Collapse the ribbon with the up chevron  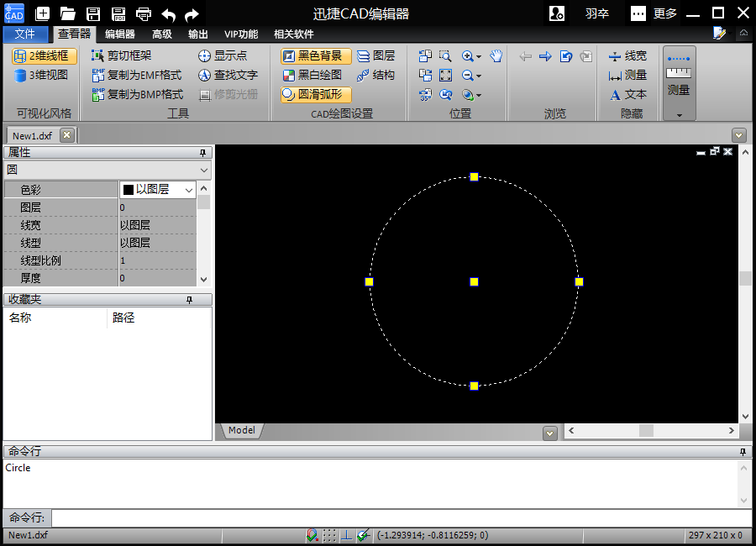pyautogui.click(x=744, y=33)
